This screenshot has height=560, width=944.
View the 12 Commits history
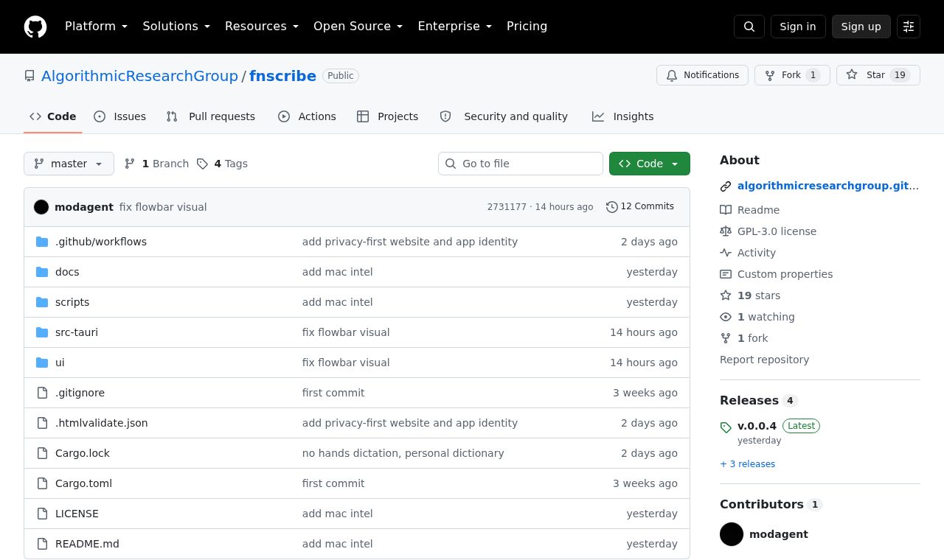click(640, 206)
